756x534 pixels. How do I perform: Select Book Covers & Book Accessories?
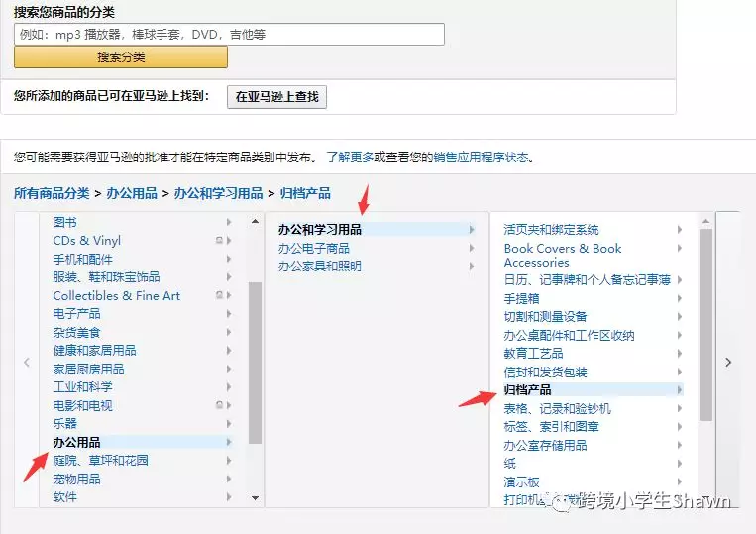coord(563,255)
